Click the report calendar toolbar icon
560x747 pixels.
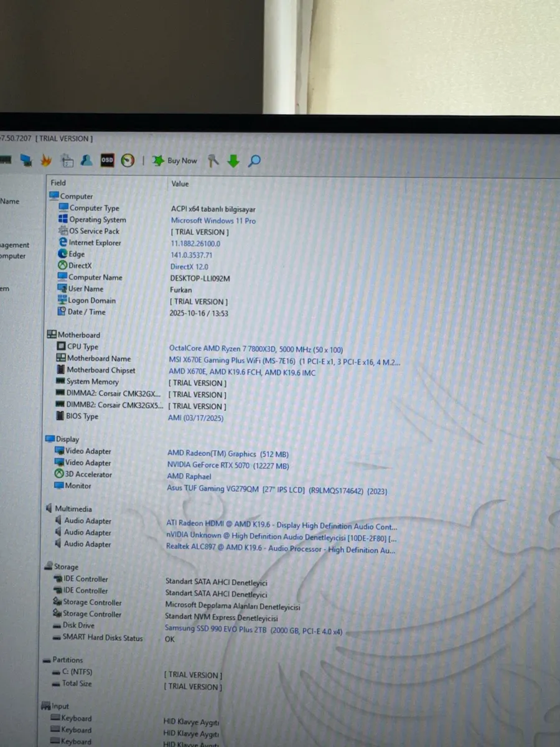click(x=67, y=161)
